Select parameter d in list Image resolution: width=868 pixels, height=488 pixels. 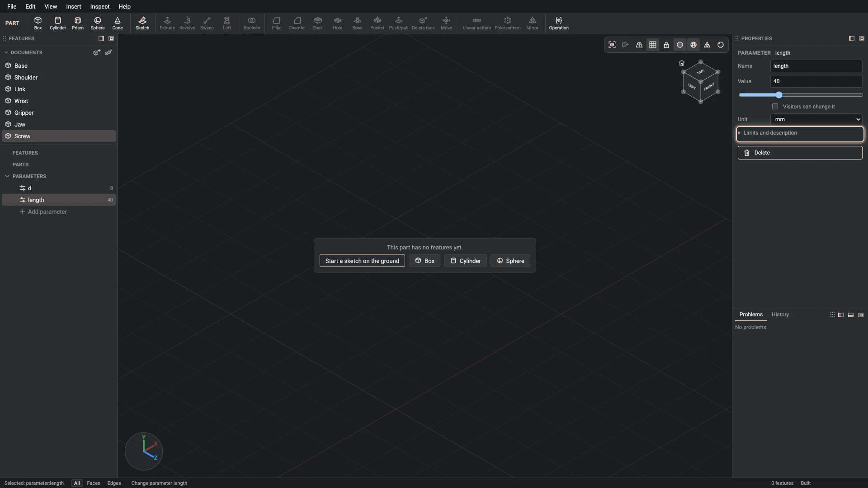point(59,188)
